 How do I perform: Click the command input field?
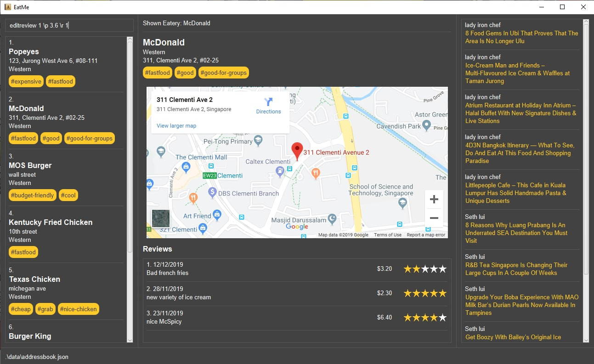pos(69,25)
